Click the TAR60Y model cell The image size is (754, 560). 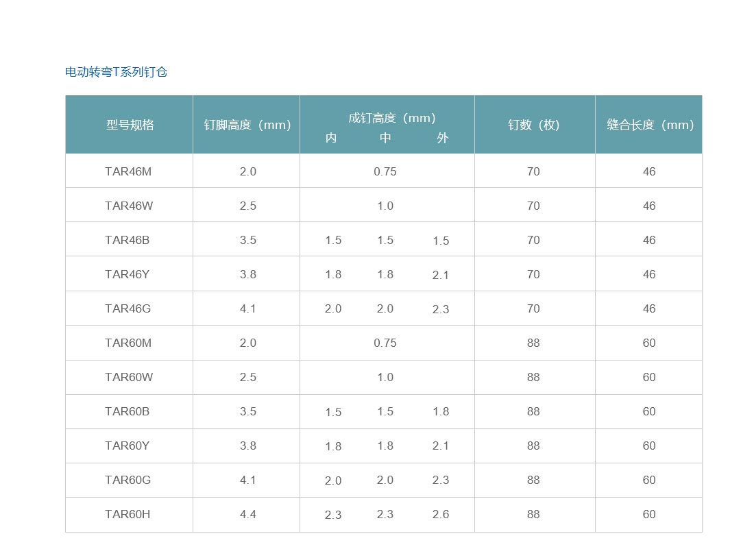pyautogui.click(x=127, y=446)
